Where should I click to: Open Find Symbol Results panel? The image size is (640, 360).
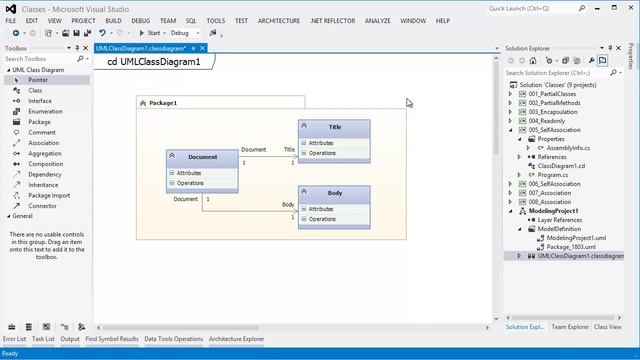click(x=112, y=339)
